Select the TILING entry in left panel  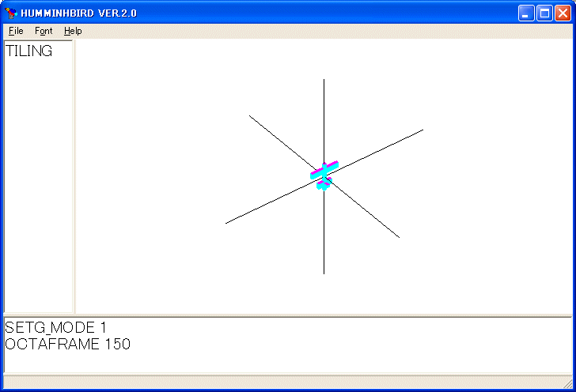[28, 51]
